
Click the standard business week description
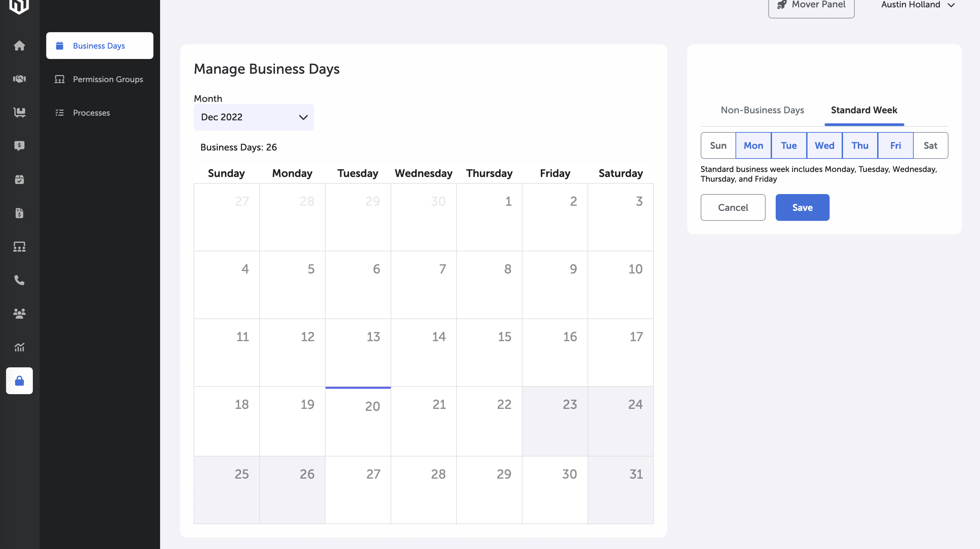[819, 174]
